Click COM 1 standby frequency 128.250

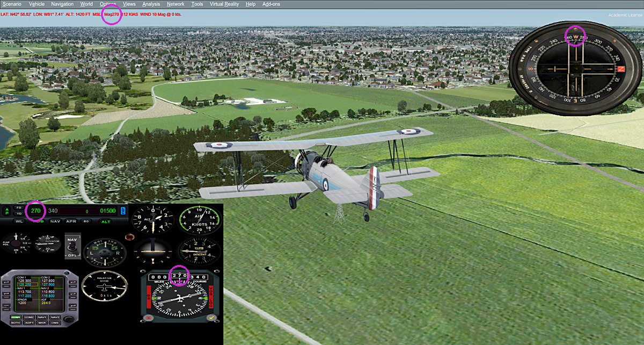(x=27, y=285)
